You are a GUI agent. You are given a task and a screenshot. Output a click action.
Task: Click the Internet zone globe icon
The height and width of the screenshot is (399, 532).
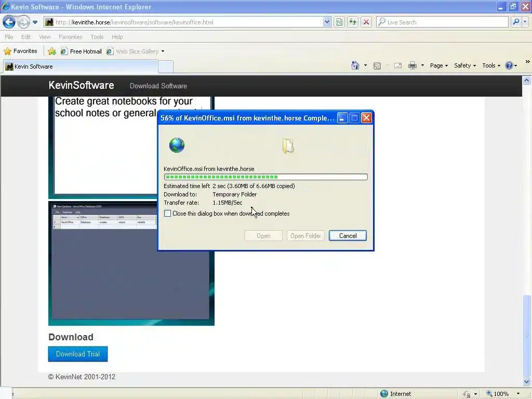click(384, 394)
